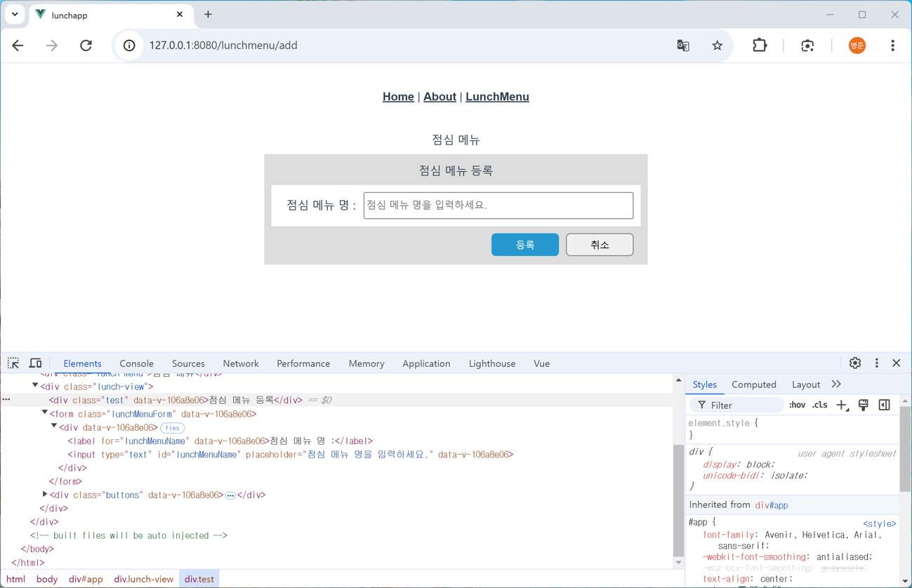Open the Performance tab
The image size is (912, 588).
point(303,363)
